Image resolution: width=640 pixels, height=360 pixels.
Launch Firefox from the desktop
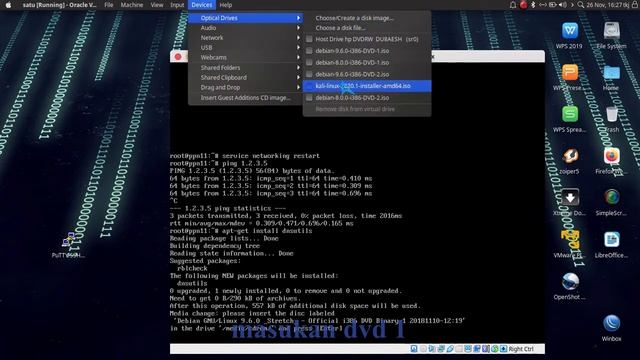coord(611,156)
